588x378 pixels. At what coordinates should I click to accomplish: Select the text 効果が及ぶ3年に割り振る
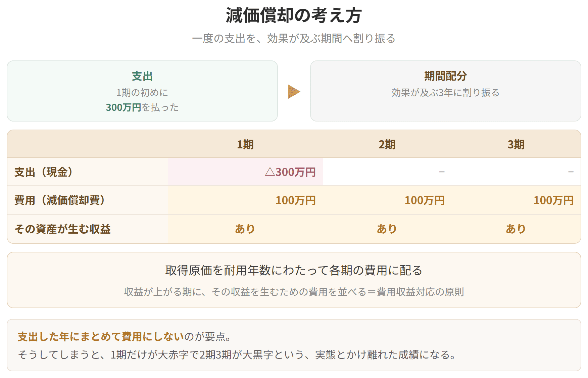(446, 92)
